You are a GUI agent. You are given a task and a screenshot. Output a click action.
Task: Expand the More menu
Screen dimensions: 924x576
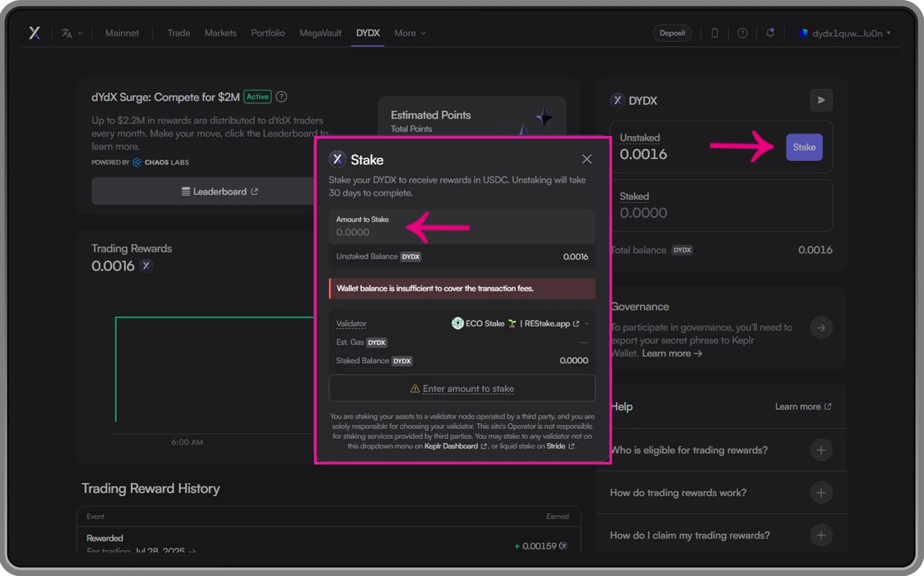click(410, 33)
